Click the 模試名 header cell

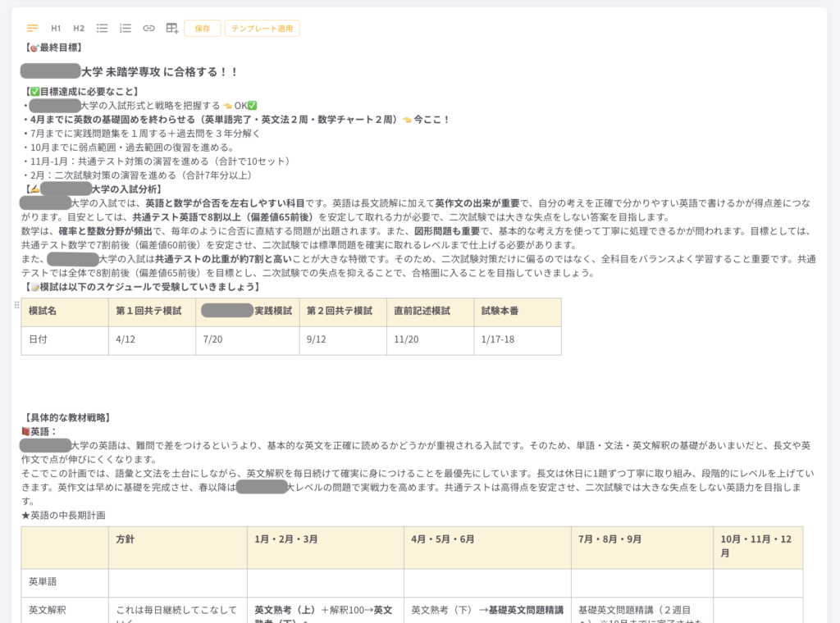[x=43, y=311]
